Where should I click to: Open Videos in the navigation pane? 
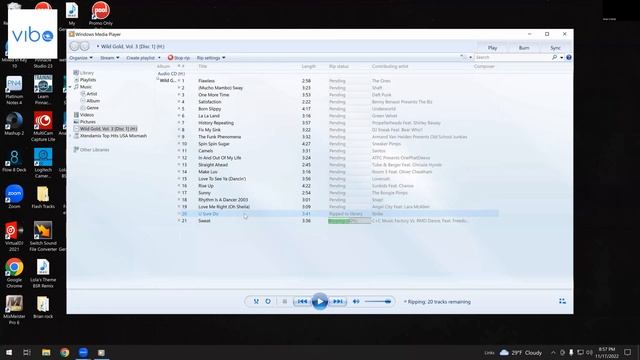87,115
